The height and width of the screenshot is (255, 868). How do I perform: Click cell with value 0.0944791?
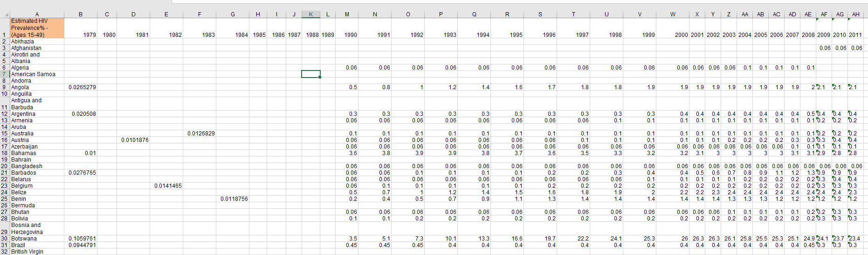81,245
